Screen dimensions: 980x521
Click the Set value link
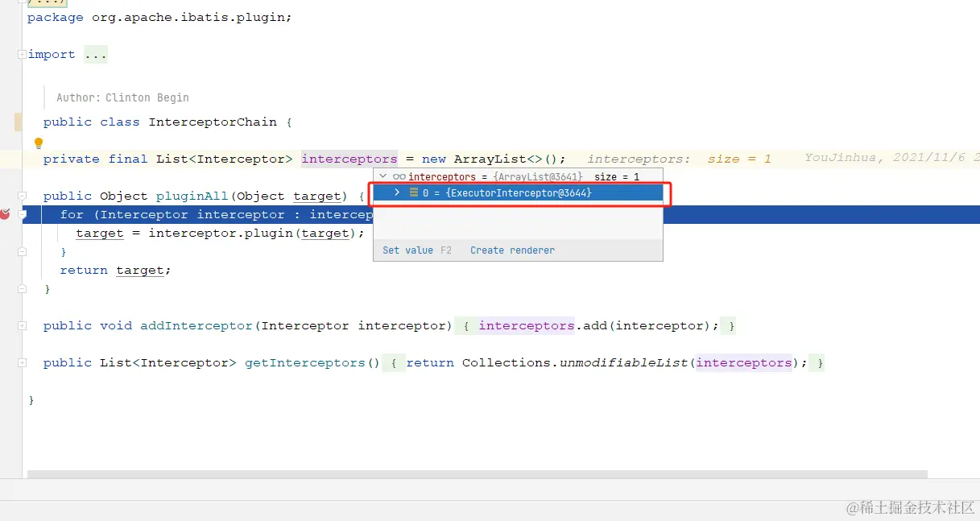(x=407, y=250)
